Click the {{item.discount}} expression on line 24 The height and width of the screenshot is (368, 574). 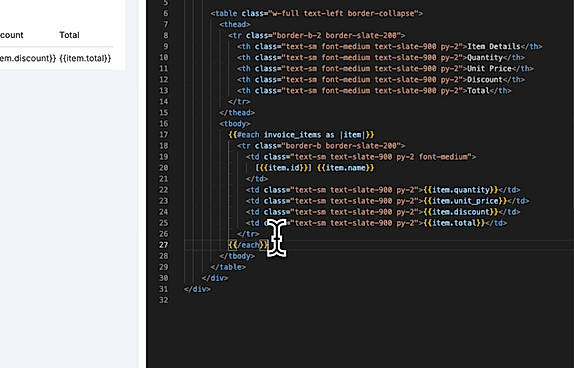461,212
